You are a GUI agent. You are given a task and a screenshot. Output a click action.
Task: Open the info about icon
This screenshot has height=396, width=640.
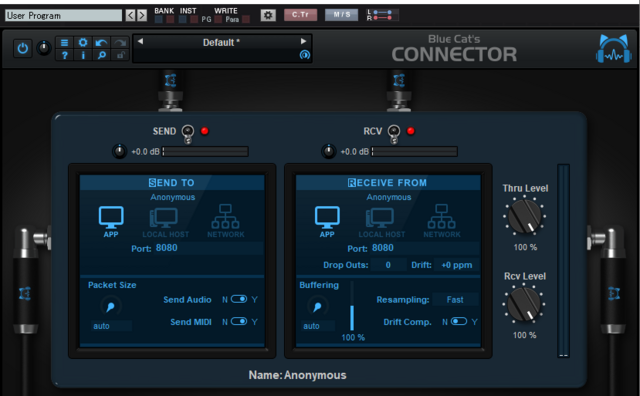coord(83,55)
